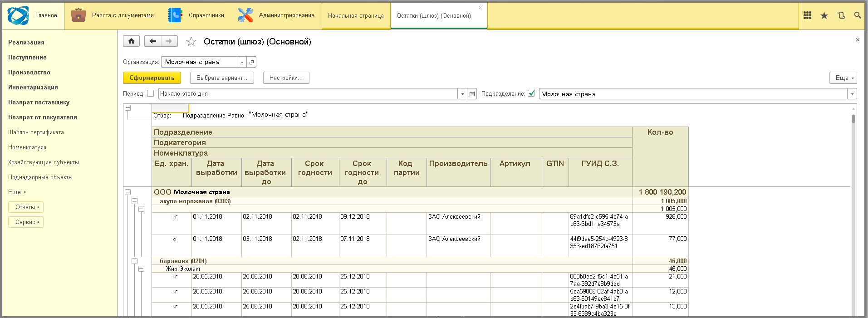Toggle the Подразделение checkbox
Image resolution: width=868 pixels, height=318 pixels.
(531, 93)
